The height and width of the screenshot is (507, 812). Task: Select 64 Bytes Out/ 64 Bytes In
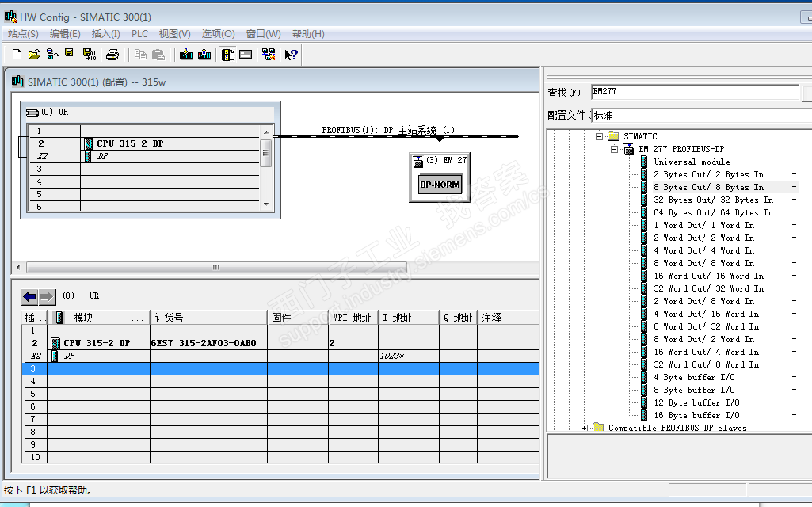(x=713, y=212)
